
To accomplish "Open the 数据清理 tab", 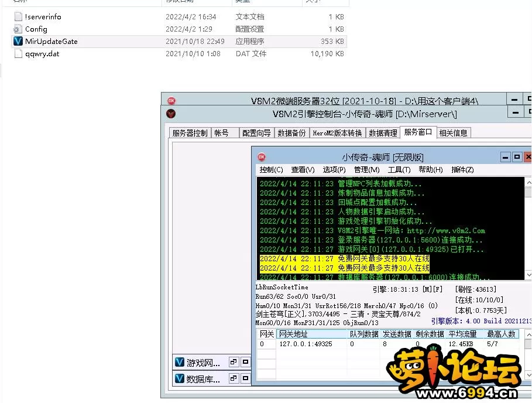I will (383, 133).
